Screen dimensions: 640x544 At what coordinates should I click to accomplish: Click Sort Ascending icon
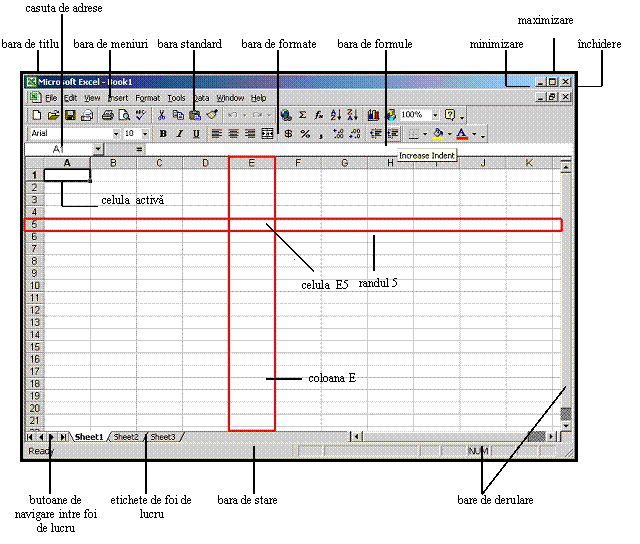coord(336,116)
